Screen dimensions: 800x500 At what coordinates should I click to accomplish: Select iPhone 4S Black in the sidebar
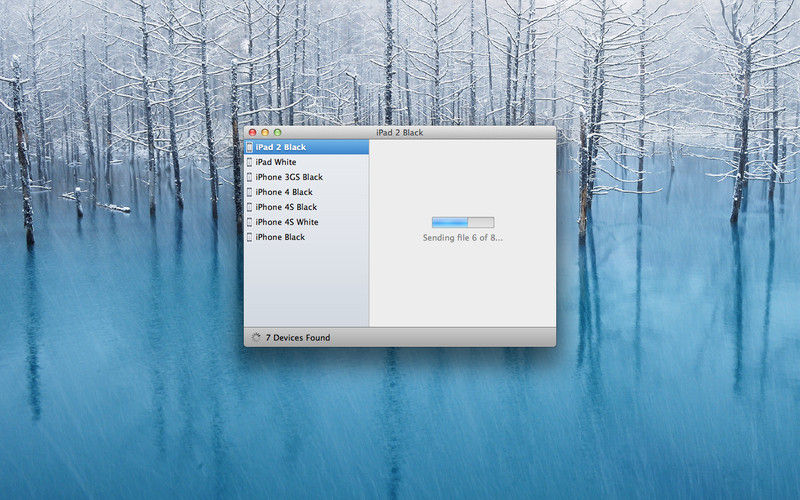pos(307,207)
